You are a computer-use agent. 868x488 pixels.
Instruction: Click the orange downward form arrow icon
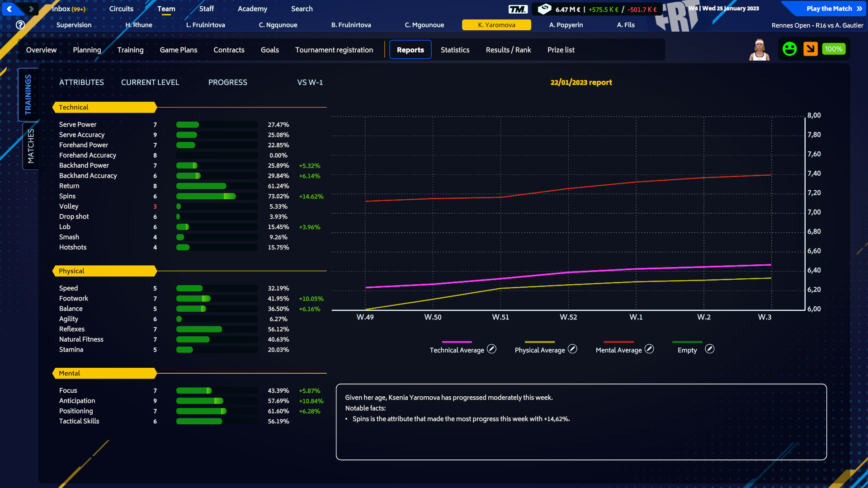810,49
